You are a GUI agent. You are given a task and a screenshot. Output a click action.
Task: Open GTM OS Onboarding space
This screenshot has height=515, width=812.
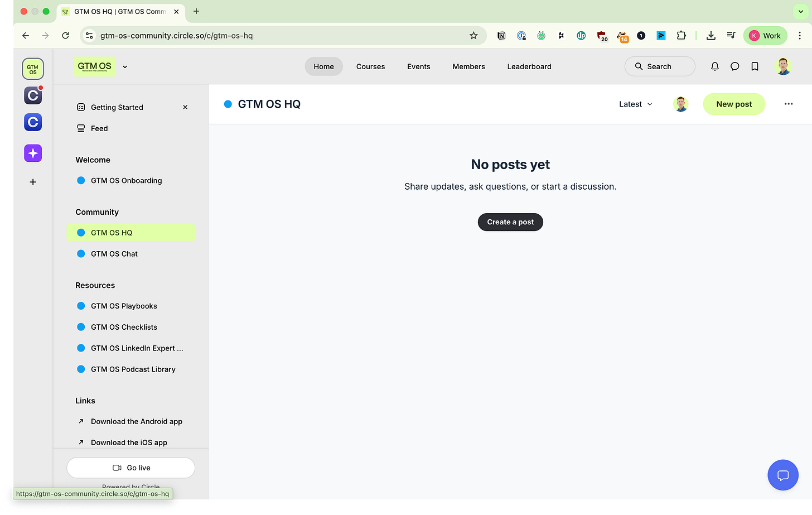131,181
